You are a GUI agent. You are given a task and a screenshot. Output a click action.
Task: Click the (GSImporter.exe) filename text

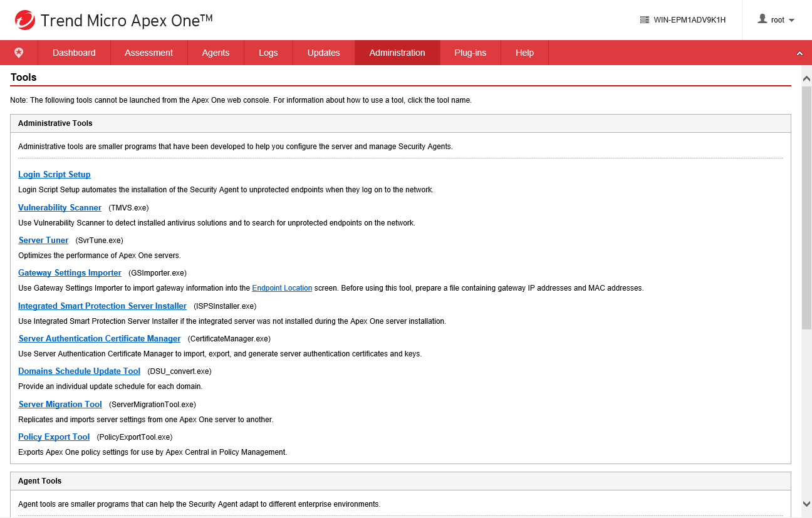click(157, 273)
